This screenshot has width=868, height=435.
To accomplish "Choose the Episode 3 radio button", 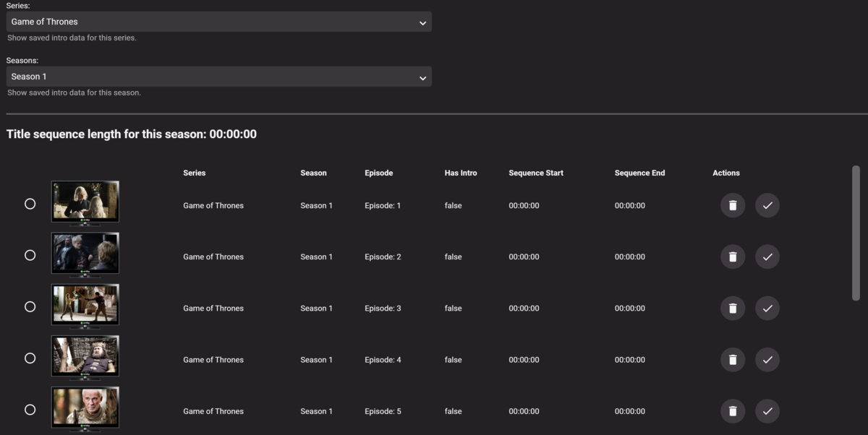I will [x=30, y=306].
